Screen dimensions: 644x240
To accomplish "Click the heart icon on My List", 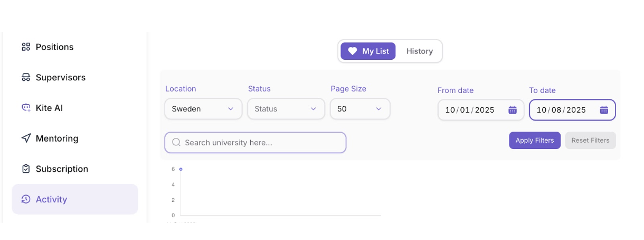I will point(353,51).
